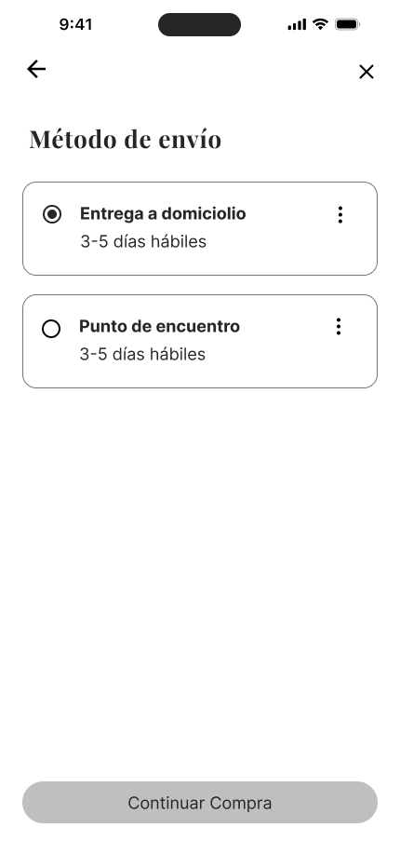The image size is (400, 868).
Task: Open the three-dot menu for Entrega a domicilio
Action: point(340,215)
